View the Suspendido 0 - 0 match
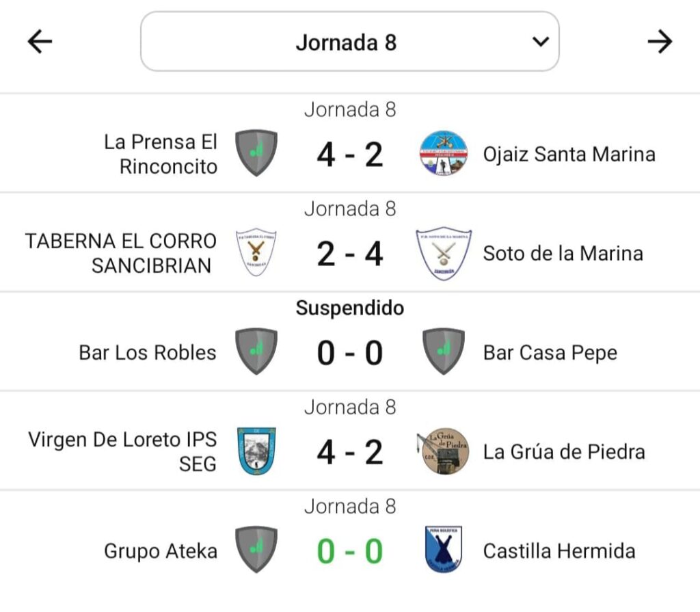700x612 pixels. 350,342
